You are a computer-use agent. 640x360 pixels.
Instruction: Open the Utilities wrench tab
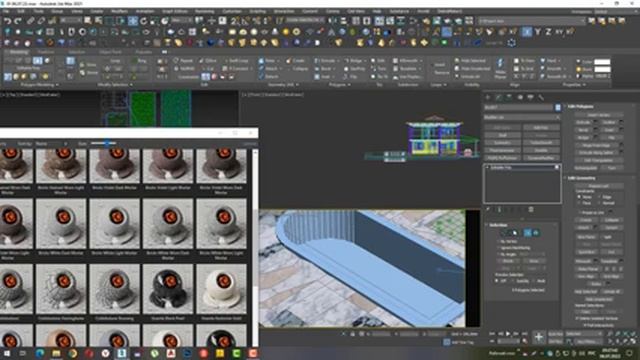[541, 97]
